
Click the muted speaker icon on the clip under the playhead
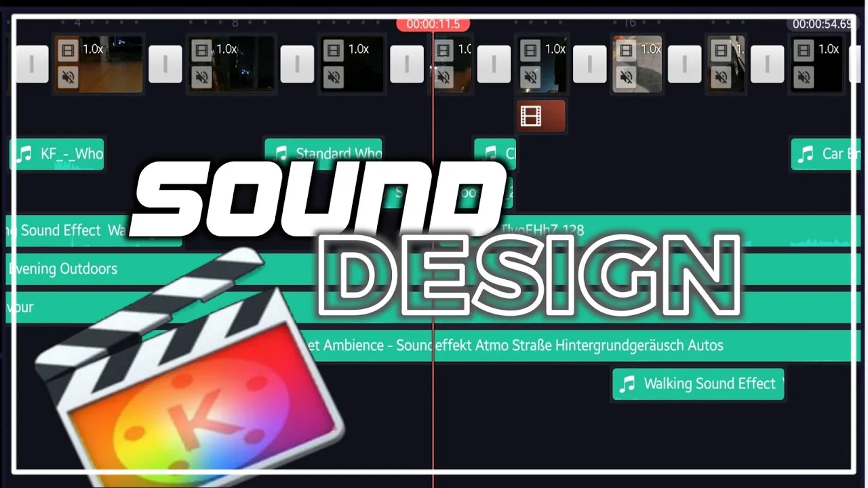pyautogui.click(x=444, y=78)
